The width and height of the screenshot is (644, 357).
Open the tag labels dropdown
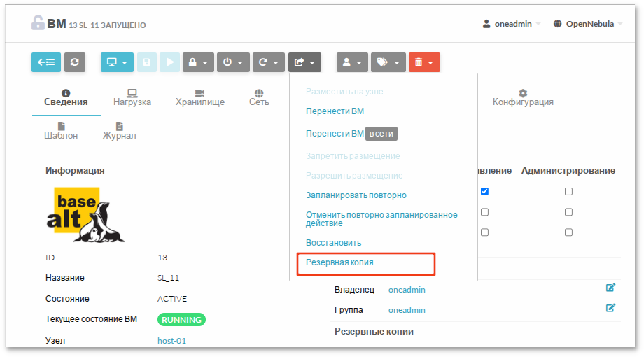click(388, 62)
